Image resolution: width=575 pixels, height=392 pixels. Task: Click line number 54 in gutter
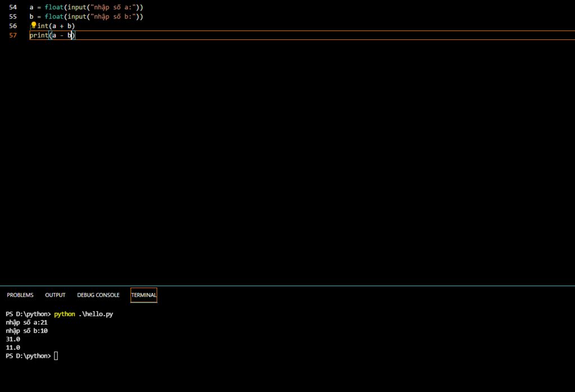13,7
